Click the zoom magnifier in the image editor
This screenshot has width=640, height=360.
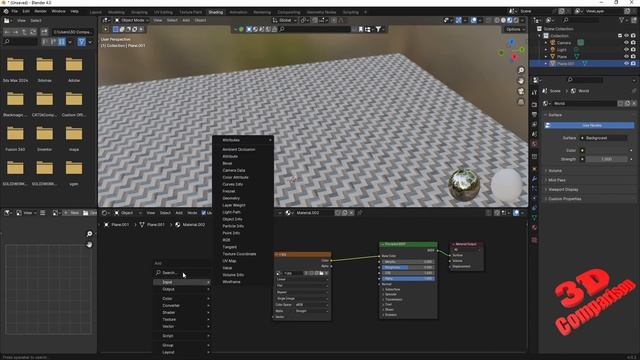pyautogui.click(x=89, y=234)
